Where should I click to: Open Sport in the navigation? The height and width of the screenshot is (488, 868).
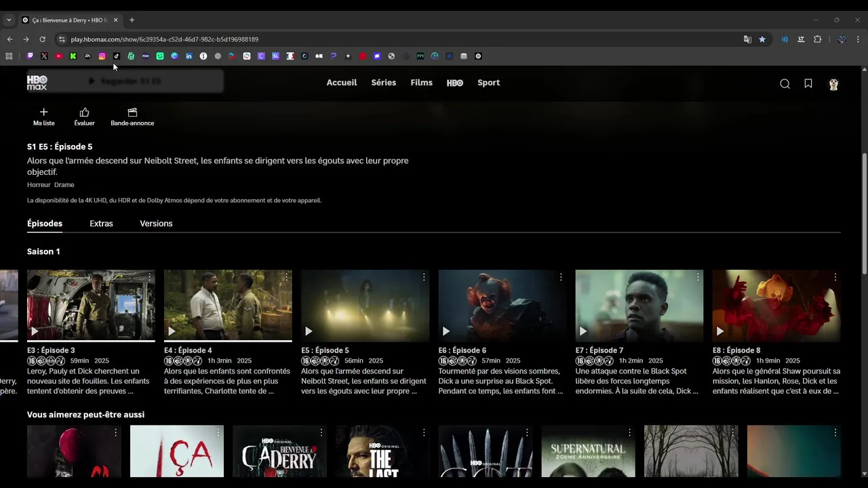click(x=488, y=83)
